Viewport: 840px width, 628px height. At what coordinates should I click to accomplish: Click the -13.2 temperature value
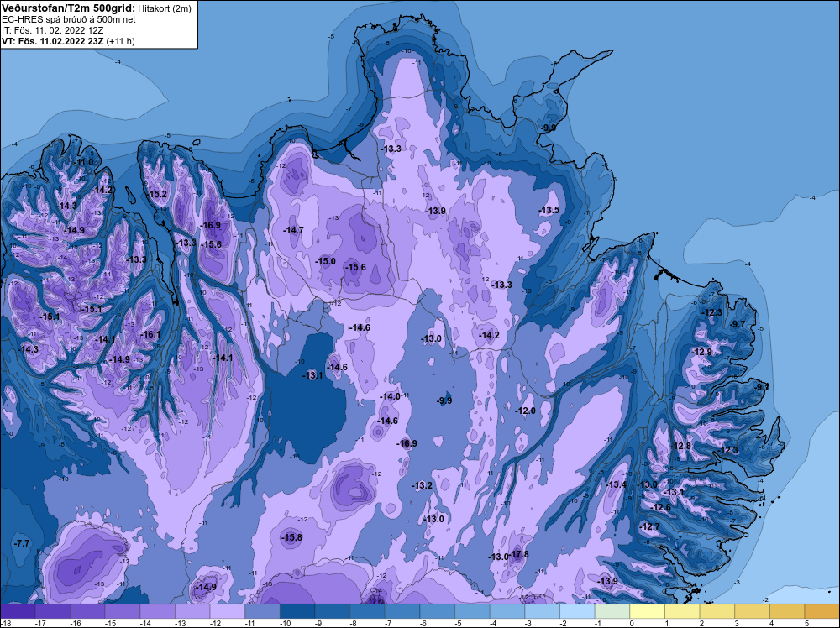tap(423, 485)
